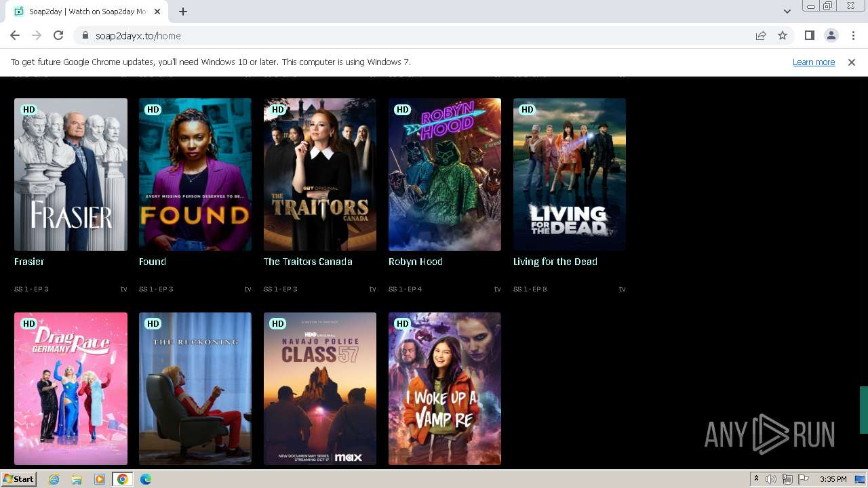Launch Internet Explorer from the taskbar
868x488 pixels.
[x=54, y=479]
